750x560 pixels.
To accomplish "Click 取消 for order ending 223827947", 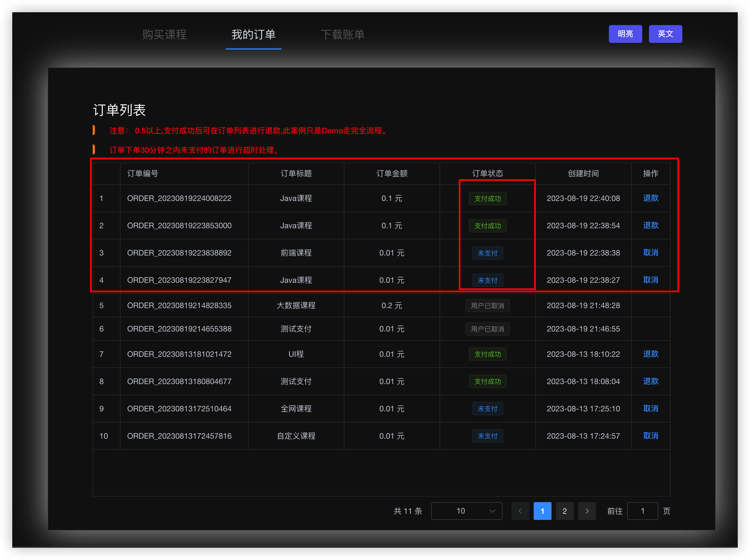I will [650, 280].
